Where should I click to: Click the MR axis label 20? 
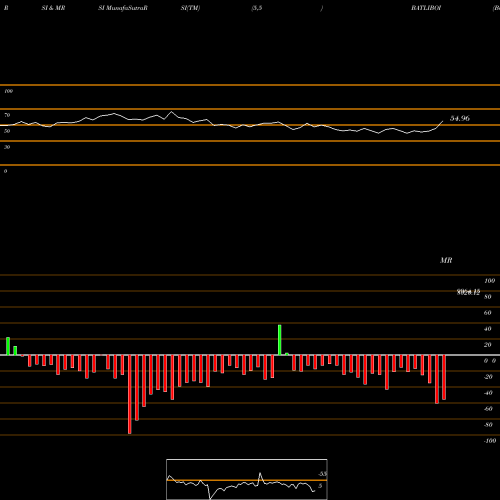coord(488,345)
